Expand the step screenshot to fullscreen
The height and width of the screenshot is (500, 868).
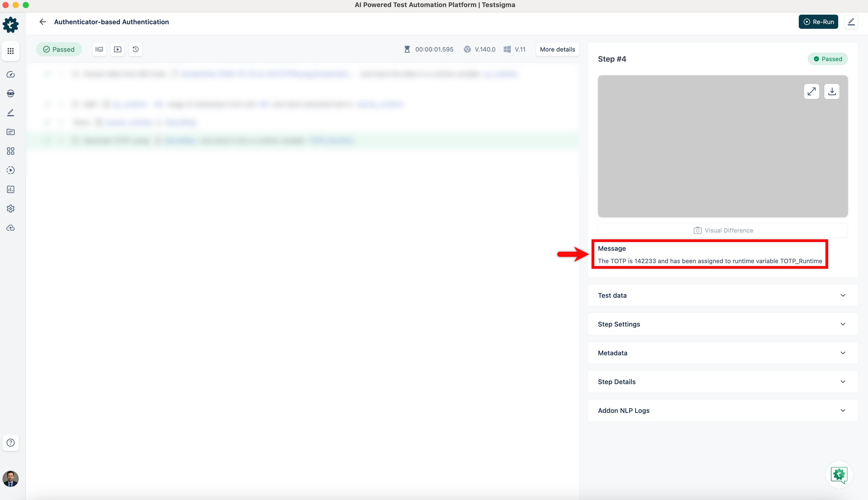coord(811,92)
